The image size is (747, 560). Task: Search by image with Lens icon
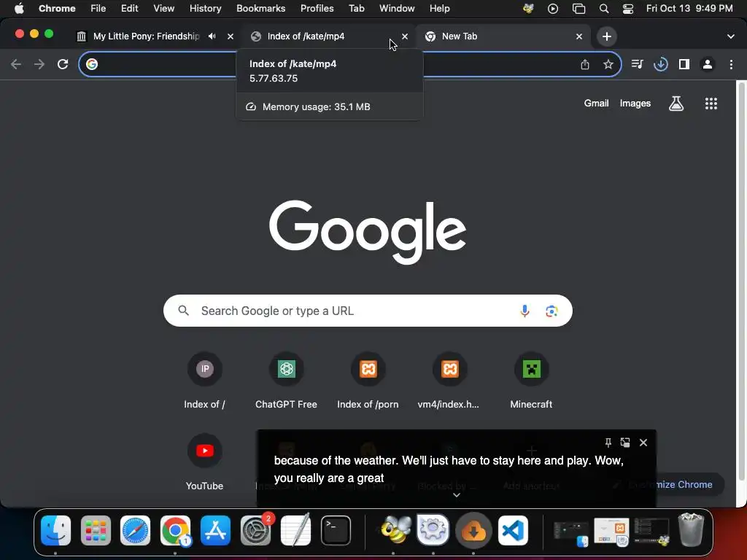(x=551, y=311)
